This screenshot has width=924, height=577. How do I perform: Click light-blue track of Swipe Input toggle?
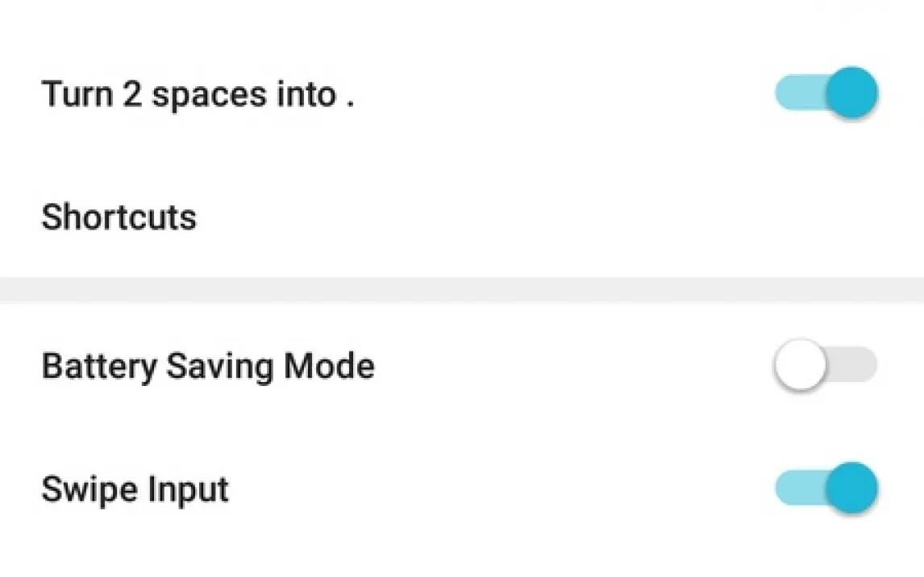[793, 488]
